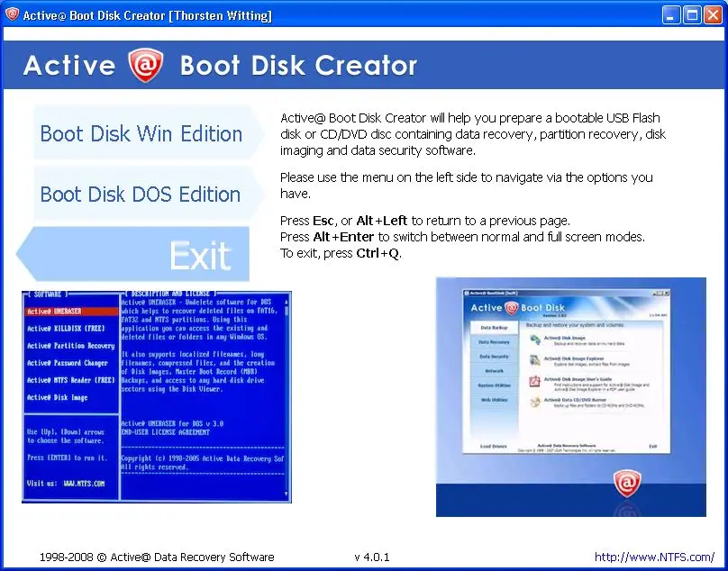Open the http://www.NTFS.com/ link
This screenshot has height=571, width=728.
click(655, 557)
